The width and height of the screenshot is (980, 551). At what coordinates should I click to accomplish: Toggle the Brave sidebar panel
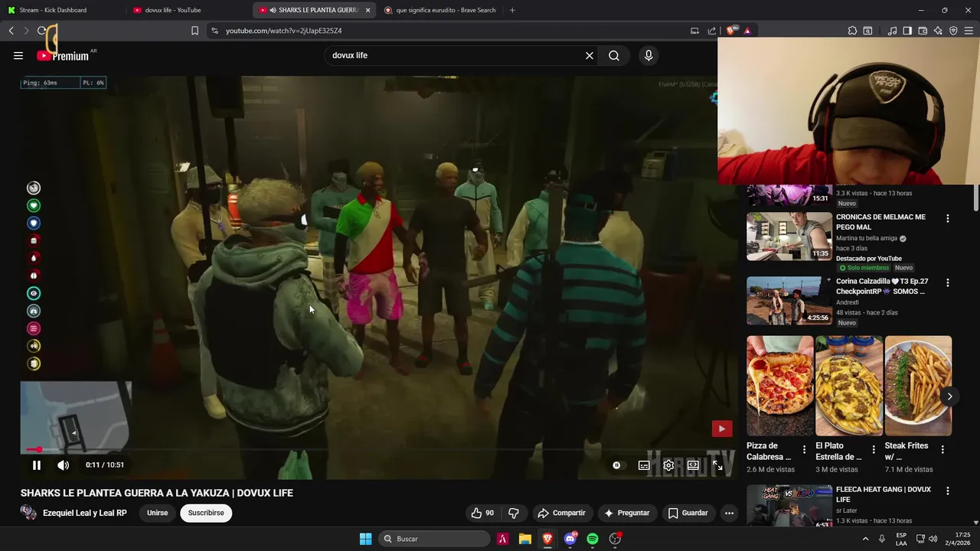907,31
